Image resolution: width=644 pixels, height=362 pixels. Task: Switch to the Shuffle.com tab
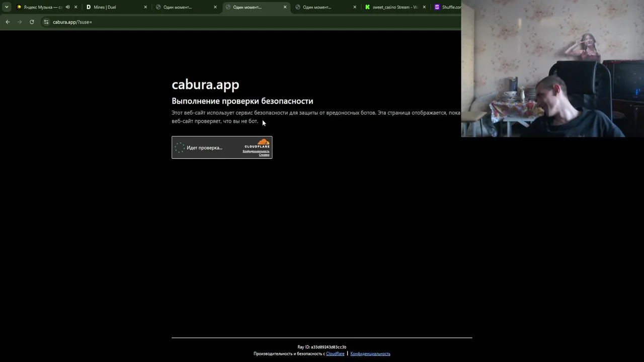point(447,7)
